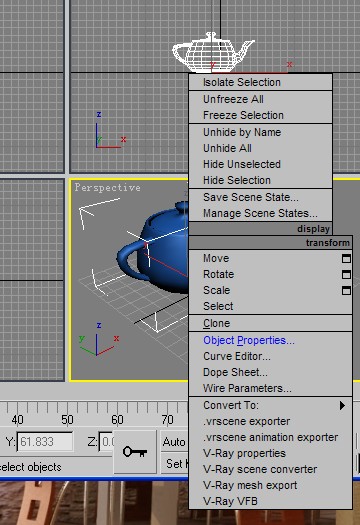Select Hide Unselected

(261, 164)
